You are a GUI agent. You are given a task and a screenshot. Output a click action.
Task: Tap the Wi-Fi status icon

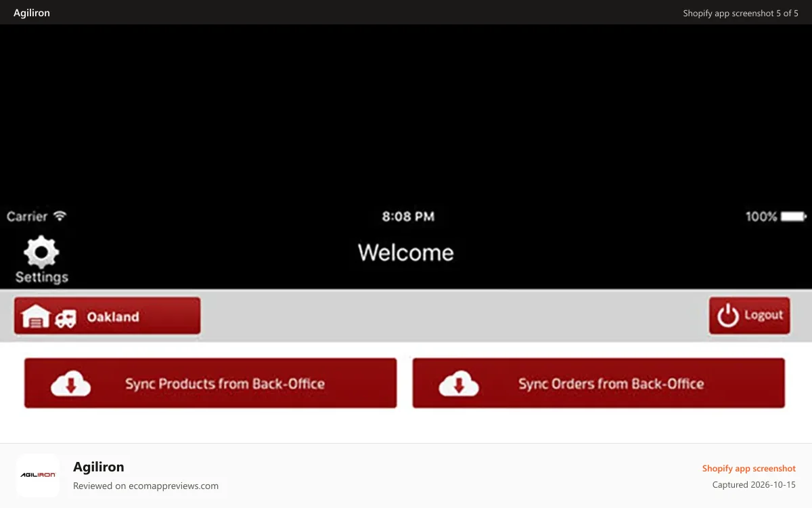[60, 216]
